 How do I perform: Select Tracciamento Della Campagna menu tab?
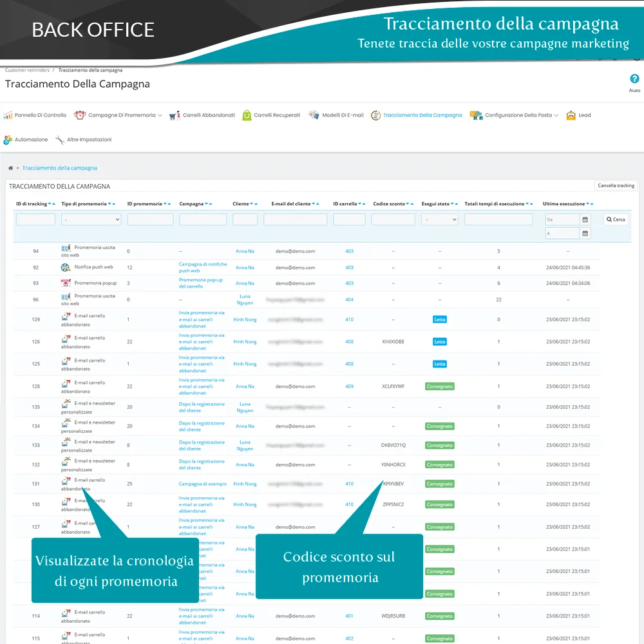tap(422, 115)
